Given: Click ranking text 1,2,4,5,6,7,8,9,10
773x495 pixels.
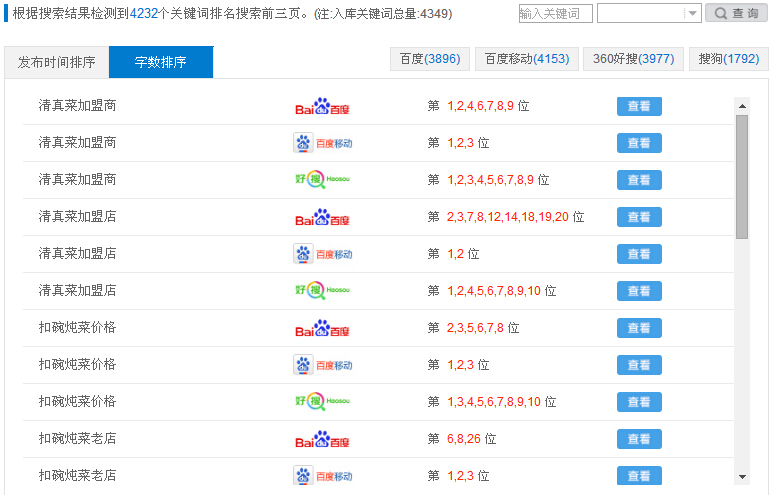Looking at the screenshot, I should tap(494, 291).
